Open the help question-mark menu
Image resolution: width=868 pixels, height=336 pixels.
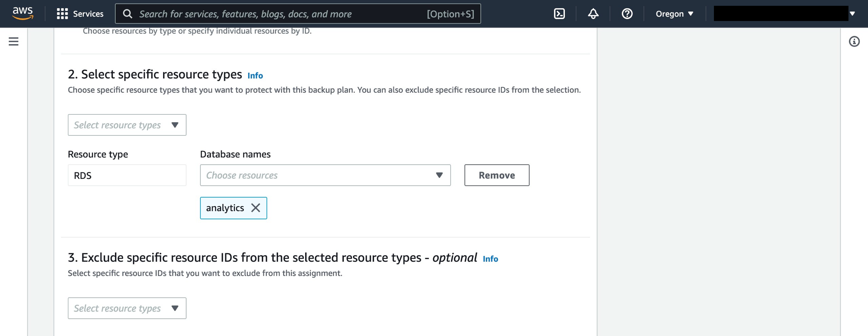[627, 14]
